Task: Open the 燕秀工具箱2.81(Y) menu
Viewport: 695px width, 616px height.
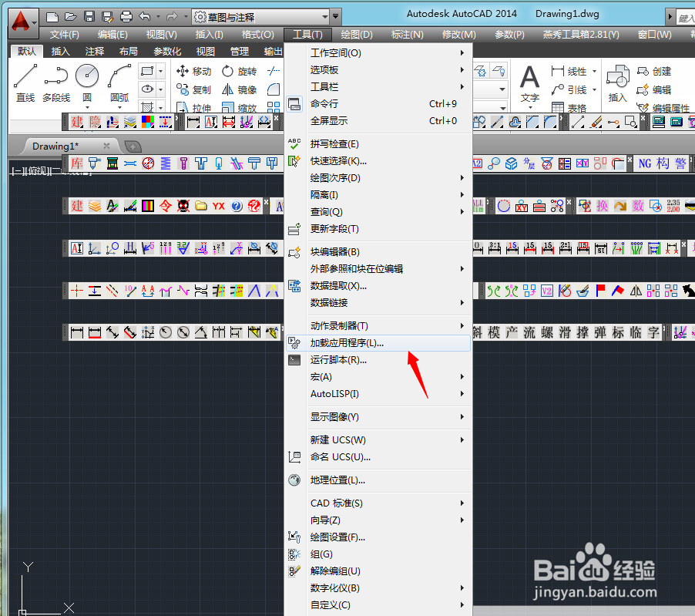Action: [581, 34]
